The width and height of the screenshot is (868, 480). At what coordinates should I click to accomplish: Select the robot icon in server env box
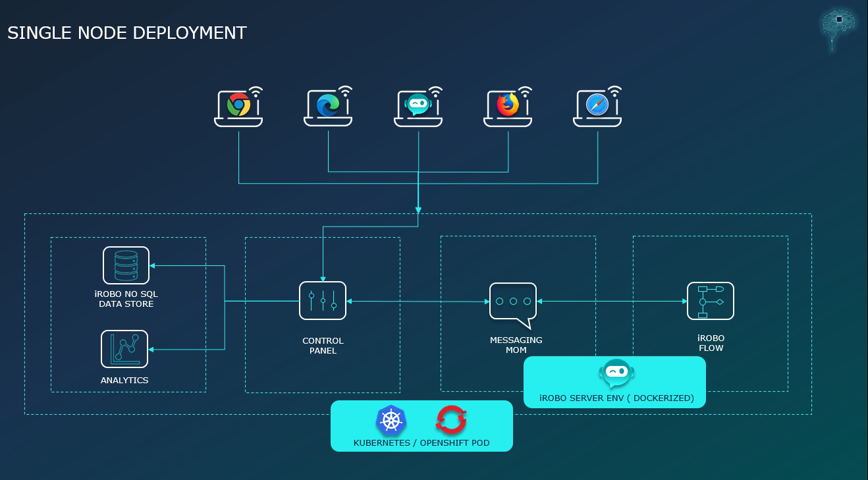click(616, 374)
